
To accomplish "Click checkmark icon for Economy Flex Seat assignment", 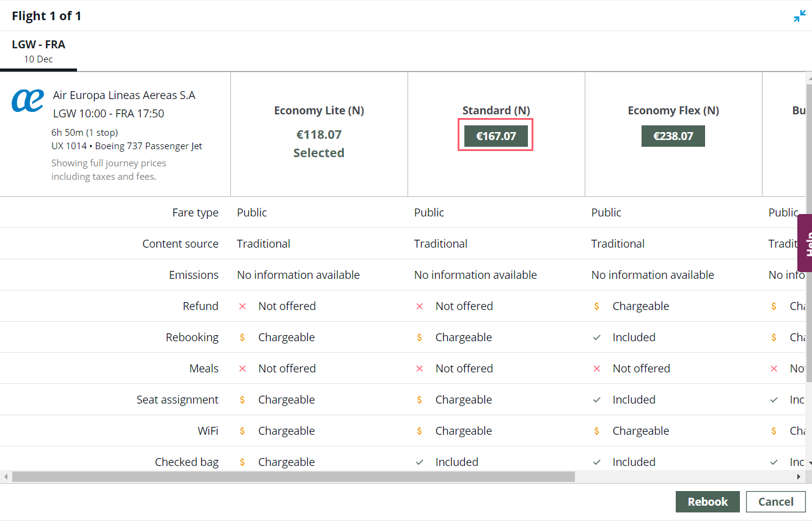I will (x=597, y=400).
